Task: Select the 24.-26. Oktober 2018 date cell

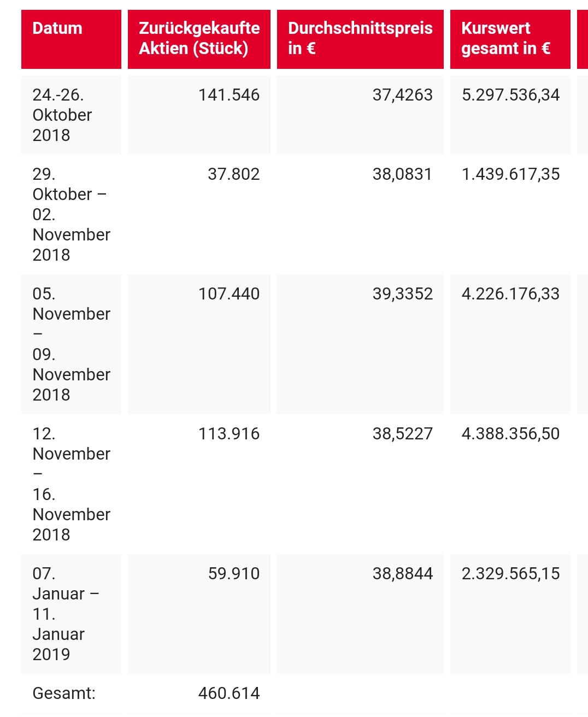Action: [62, 115]
